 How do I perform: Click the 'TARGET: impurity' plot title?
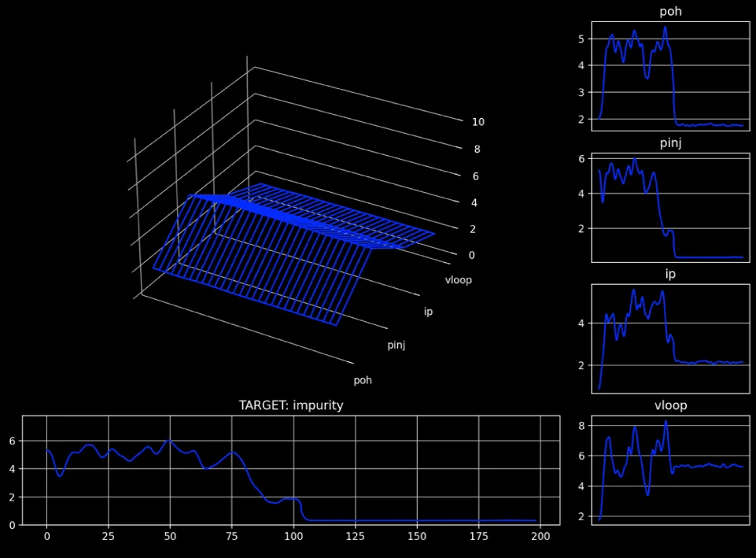291,405
